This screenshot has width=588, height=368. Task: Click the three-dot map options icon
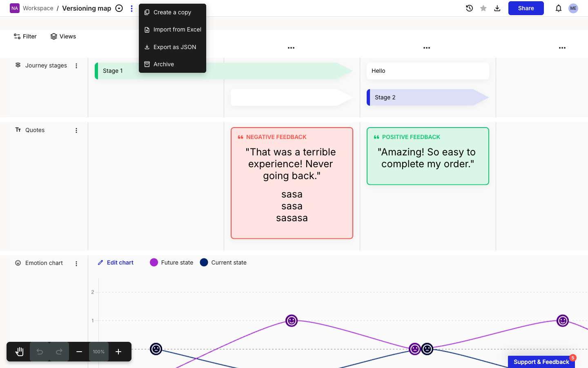(x=131, y=8)
